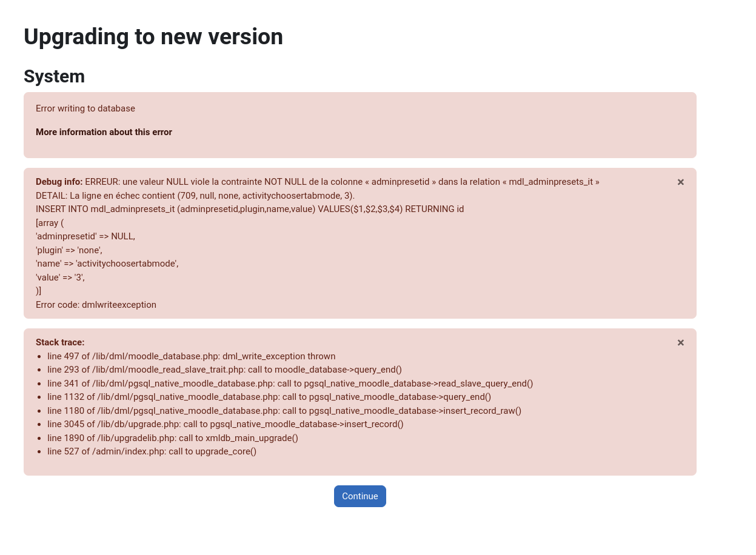This screenshot has height=555, width=756.
Task: Click stack trace line 1180 insert_record_raw()
Action: pos(284,411)
